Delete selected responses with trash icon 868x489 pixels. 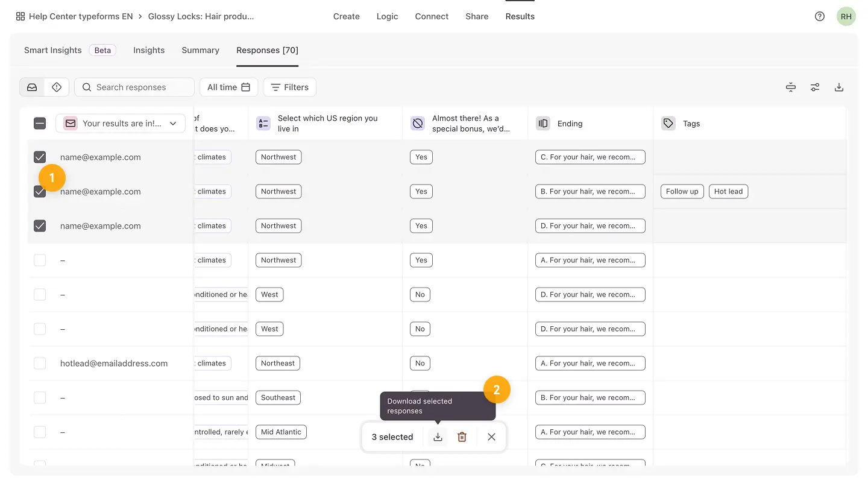462,437
